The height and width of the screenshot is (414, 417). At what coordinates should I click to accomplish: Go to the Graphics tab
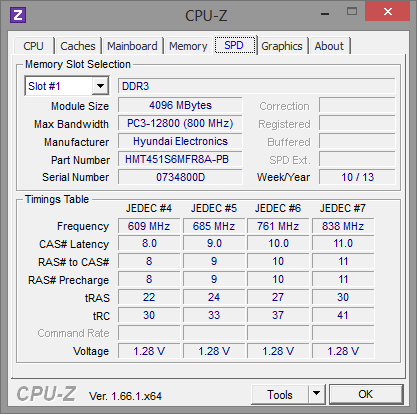(x=282, y=46)
